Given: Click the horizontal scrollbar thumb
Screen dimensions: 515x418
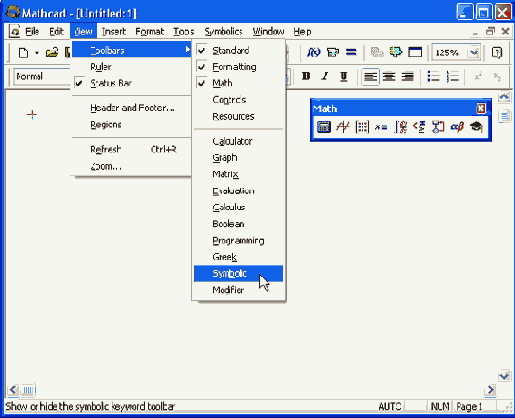Looking at the screenshot, I should [x=28, y=389].
